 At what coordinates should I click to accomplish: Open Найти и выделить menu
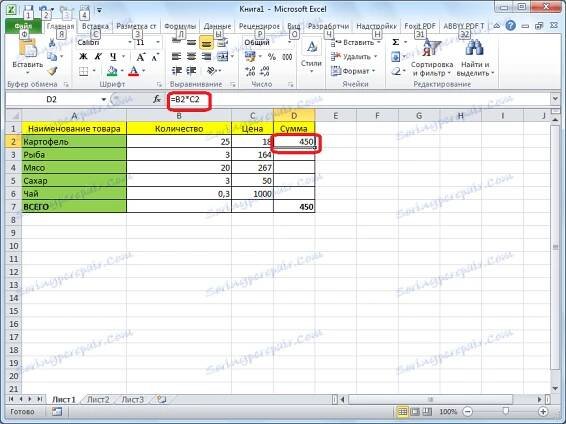[475, 58]
